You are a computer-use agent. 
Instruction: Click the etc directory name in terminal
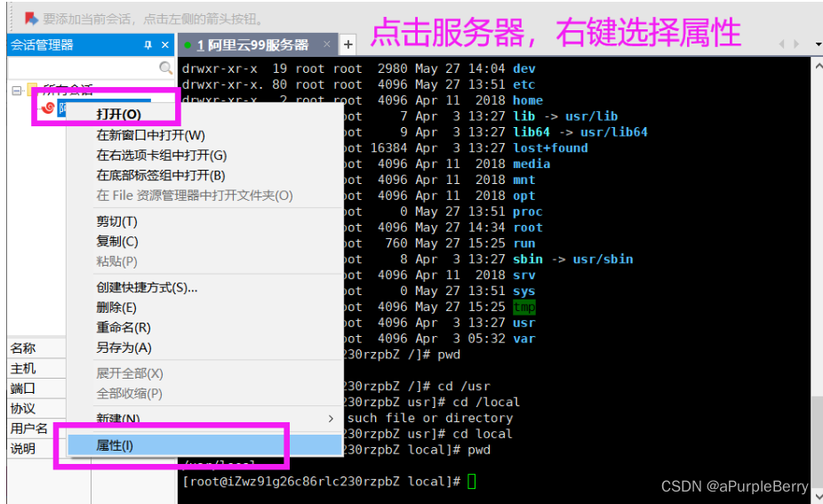pyautogui.click(x=524, y=84)
